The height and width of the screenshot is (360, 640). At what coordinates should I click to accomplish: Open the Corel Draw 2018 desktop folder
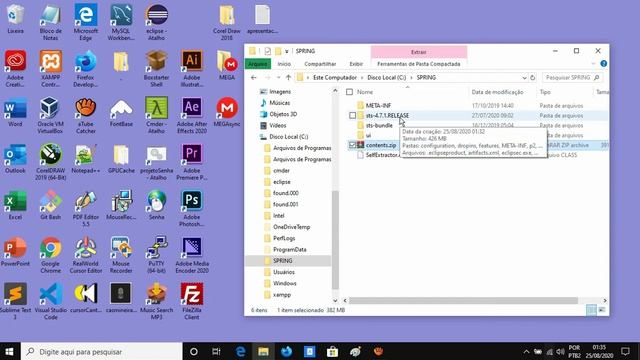[x=227, y=22]
